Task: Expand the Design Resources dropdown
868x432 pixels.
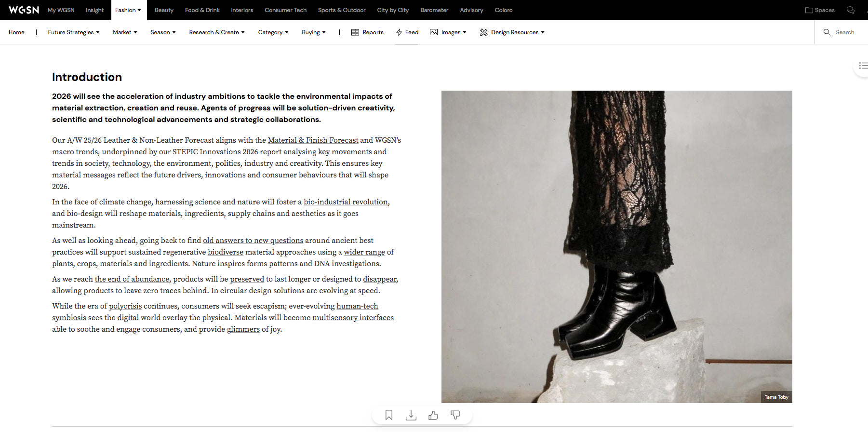Action: click(x=512, y=32)
